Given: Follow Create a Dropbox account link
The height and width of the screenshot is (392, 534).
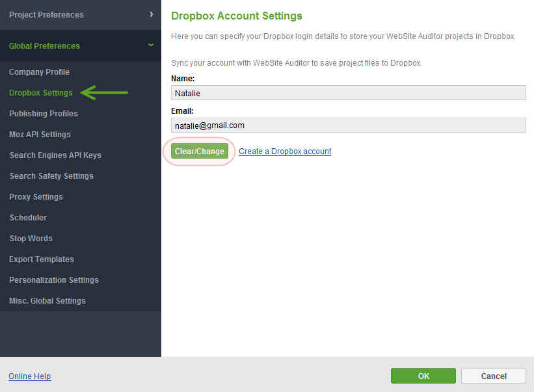Looking at the screenshot, I should point(285,151).
